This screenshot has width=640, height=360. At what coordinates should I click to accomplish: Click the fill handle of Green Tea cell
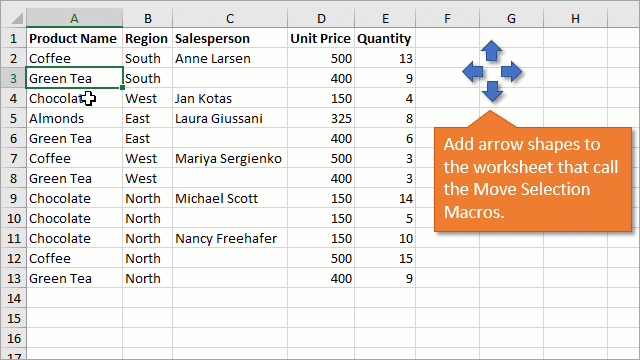[x=122, y=87]
